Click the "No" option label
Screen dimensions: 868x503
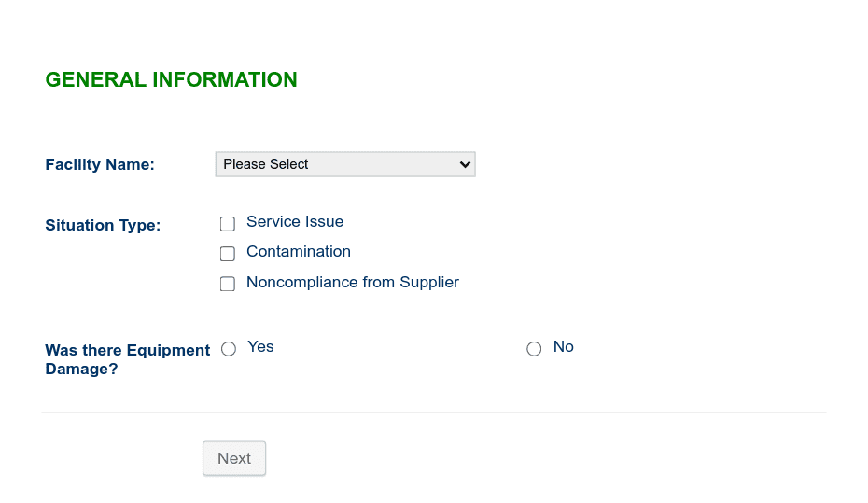pyautogui.click(x=563, y=347)
